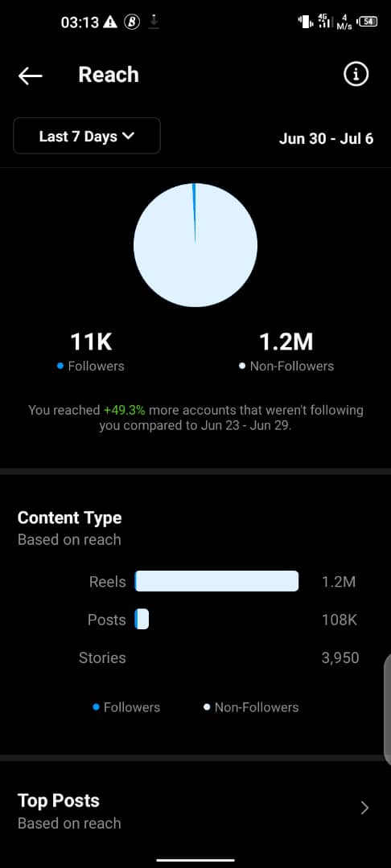Tap the Top Posts heading
This screenshot has width=391, height=868.
pos(59,800)
